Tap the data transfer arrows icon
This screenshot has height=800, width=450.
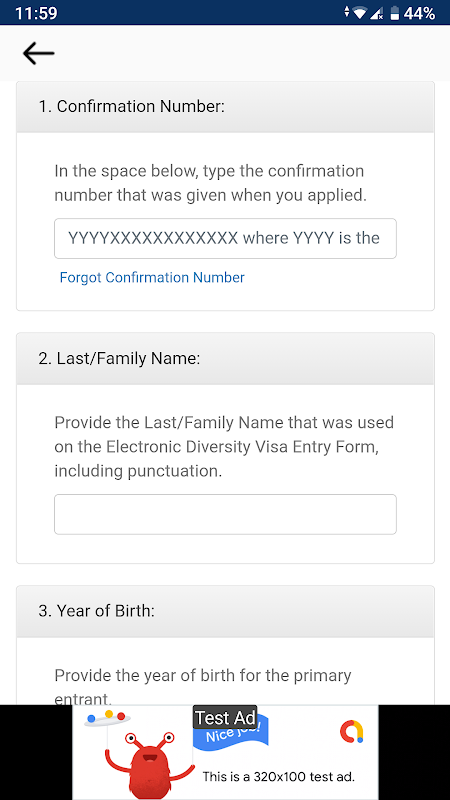coord(347,12)
